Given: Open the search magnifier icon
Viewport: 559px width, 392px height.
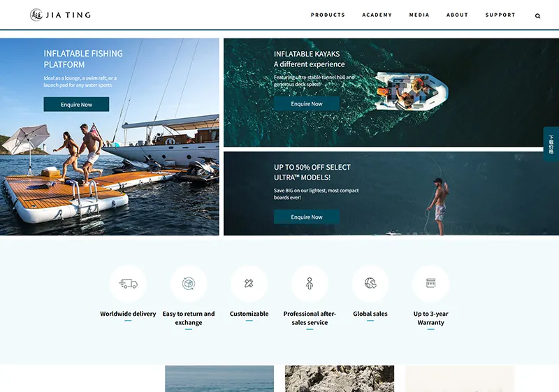Looking at the screenshot, I should coord(537,15).
